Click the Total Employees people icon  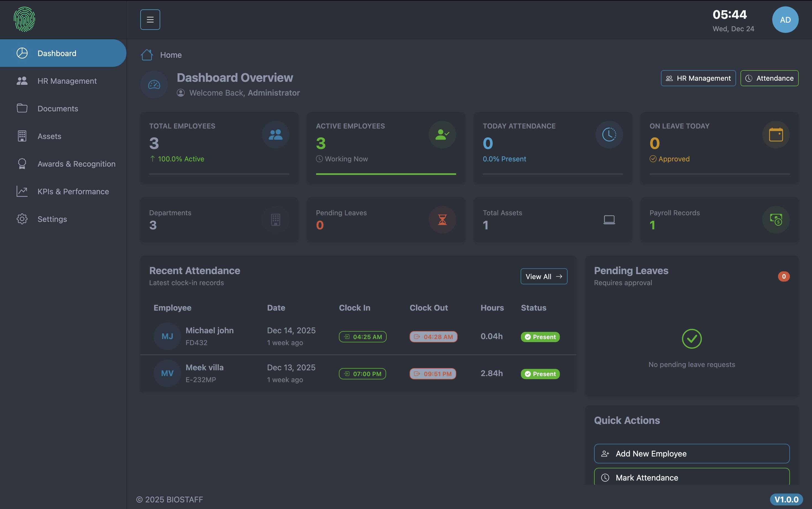pos(275,135)
